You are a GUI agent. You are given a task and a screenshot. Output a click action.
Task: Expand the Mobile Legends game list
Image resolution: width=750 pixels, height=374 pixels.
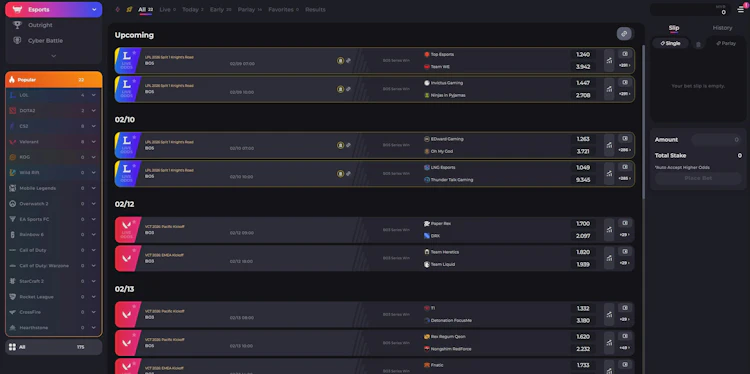[x=94, y=188]
